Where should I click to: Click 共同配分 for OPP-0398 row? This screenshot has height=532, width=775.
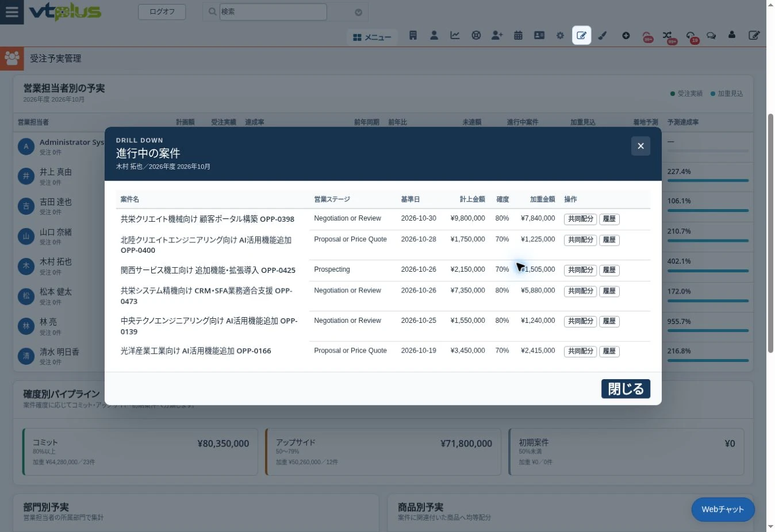click(580, 219)
